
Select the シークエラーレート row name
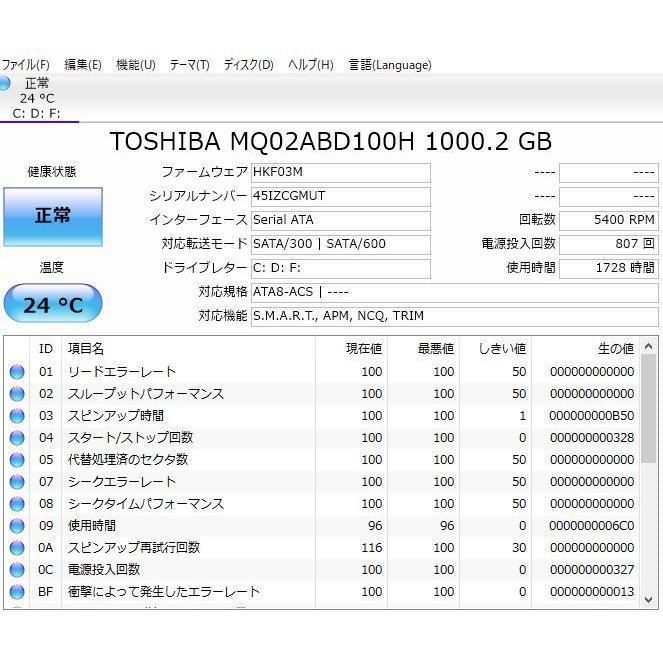coord(121,482)
